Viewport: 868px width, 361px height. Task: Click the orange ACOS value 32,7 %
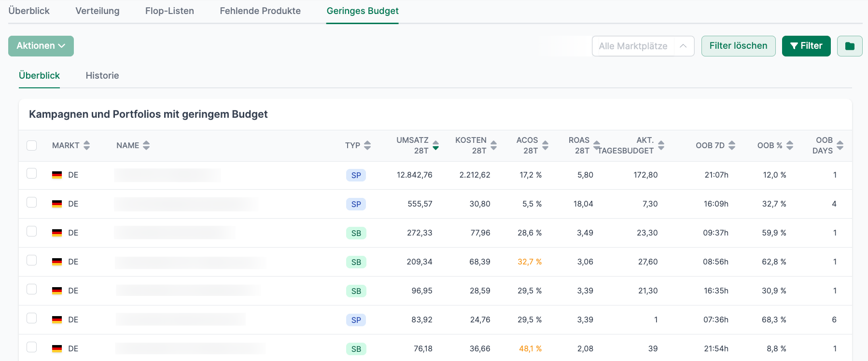point(530,262)
